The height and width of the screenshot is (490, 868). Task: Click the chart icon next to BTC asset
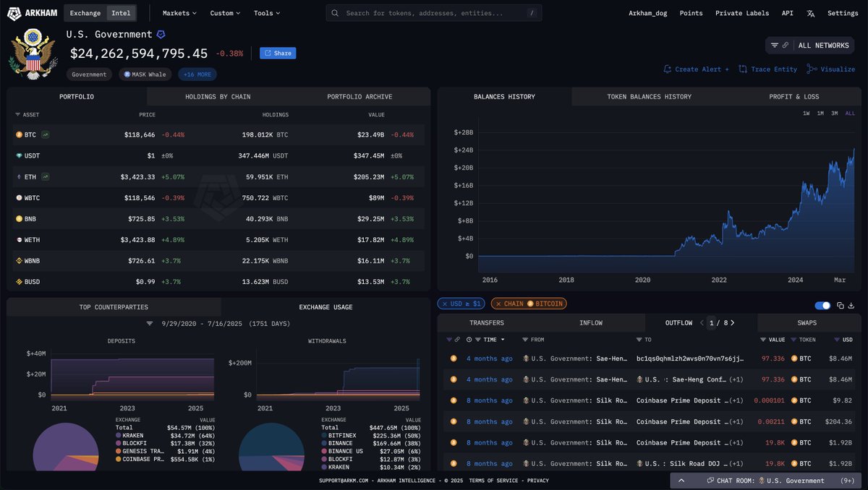point(46,134)
